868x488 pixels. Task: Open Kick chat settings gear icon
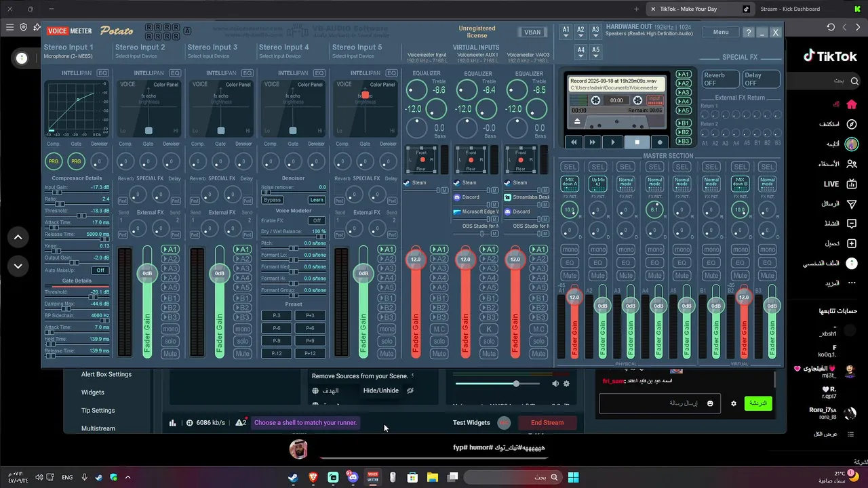(733, 403)
